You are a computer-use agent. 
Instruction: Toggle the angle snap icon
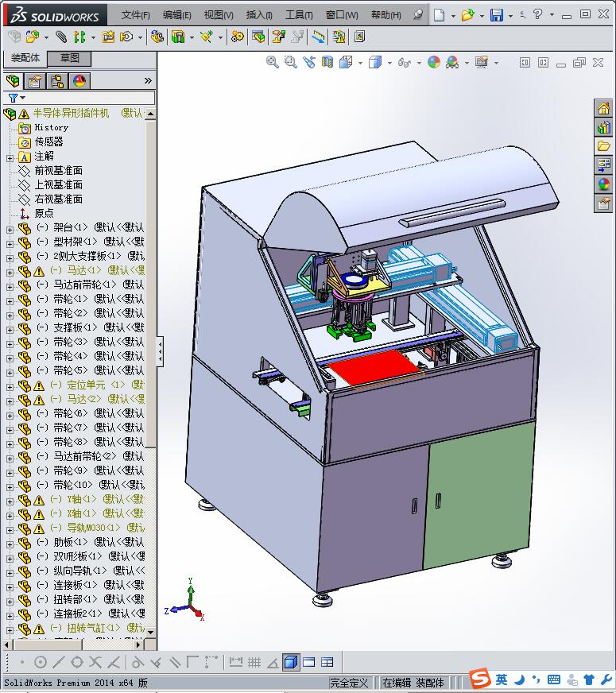273,662
